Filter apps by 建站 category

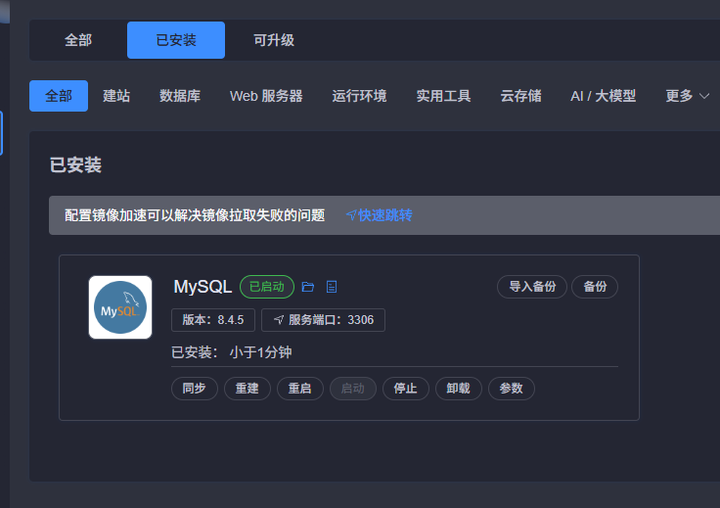coord(117,96)
